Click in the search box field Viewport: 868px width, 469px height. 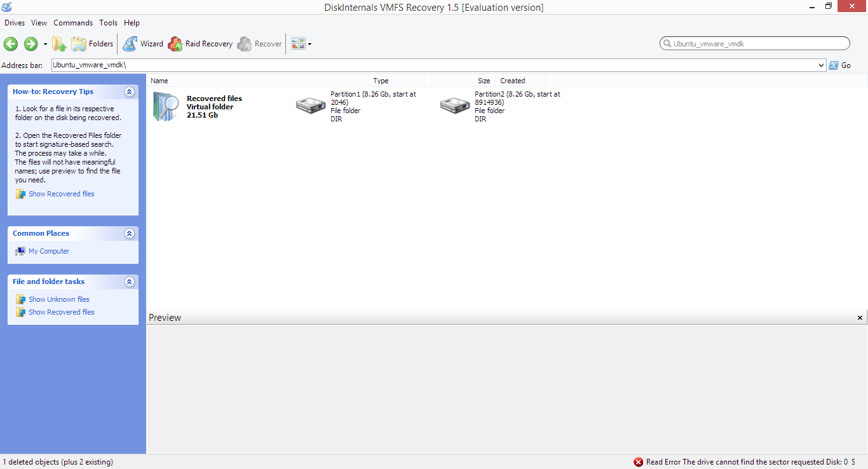tap(756, 44)
